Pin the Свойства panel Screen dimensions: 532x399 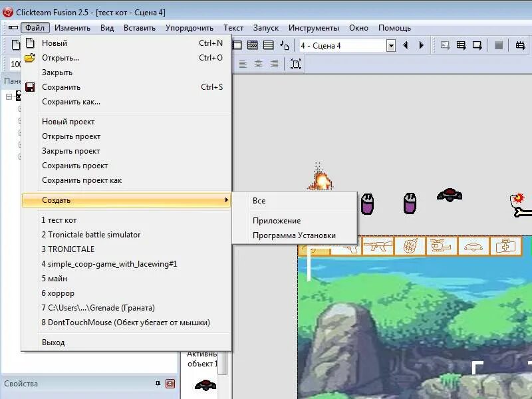tap(158, 384)
